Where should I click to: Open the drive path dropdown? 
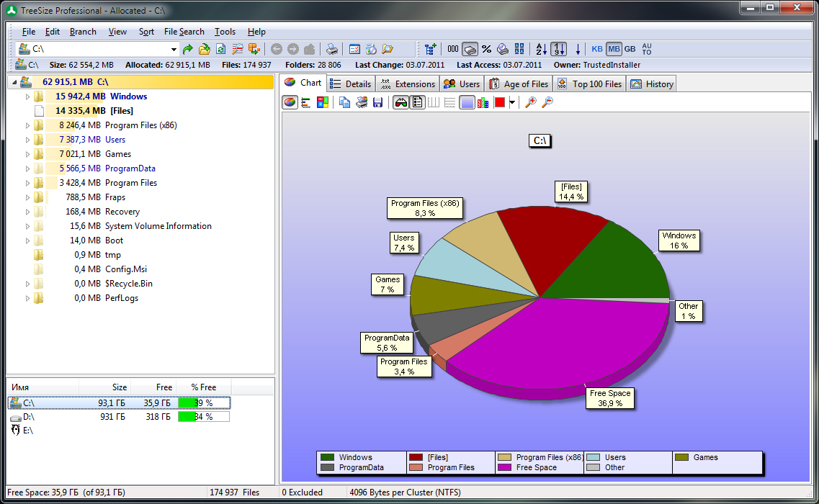(174, 49)
